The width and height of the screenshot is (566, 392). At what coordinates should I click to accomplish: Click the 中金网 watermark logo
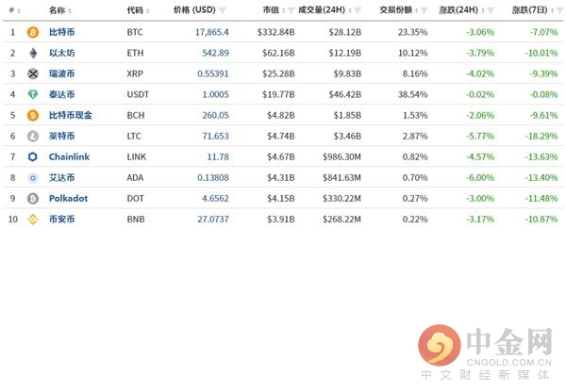click(486, 352)
